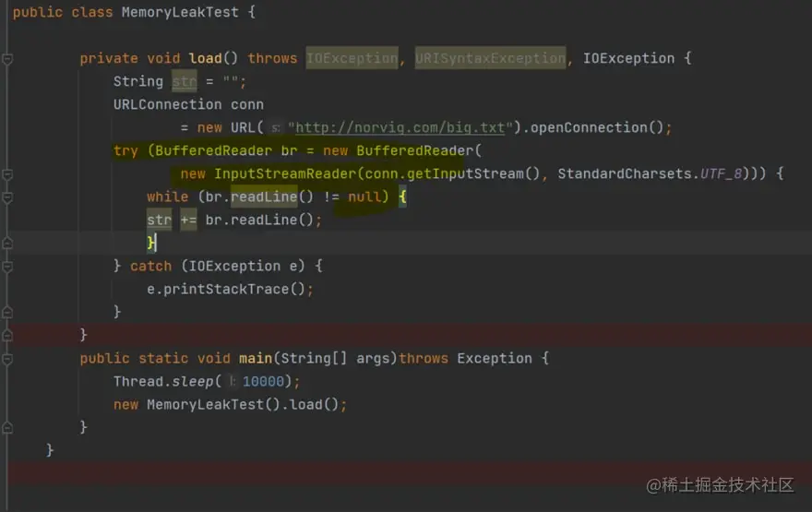The image size is (812, 512).
Task: Click the InputStreamReader constructor name
Action: pos(285,173)
